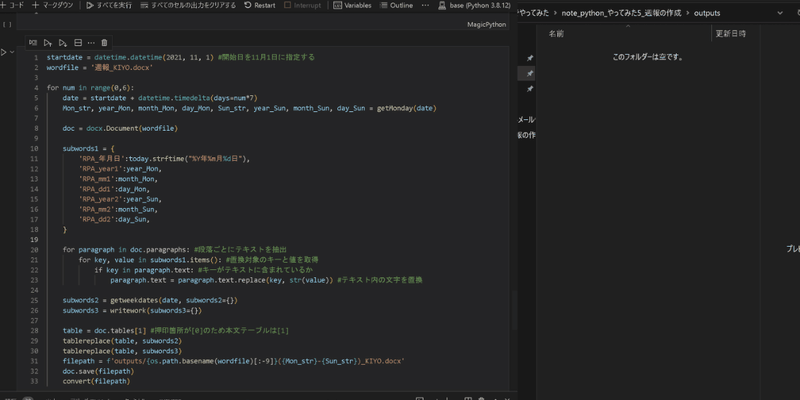The width and height of the screenshot is (800, 400).
Task: Click the getMonday(date) call on line 6
Action: tap(407, 108)
